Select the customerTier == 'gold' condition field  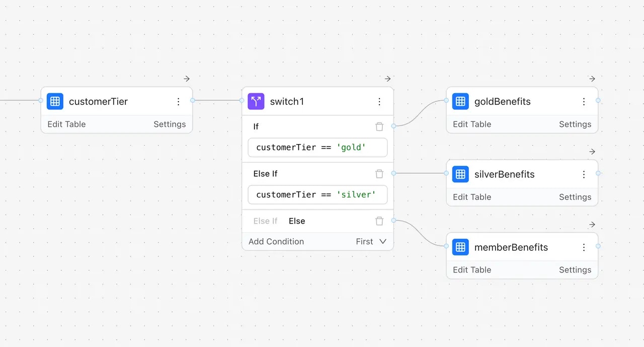317,147
